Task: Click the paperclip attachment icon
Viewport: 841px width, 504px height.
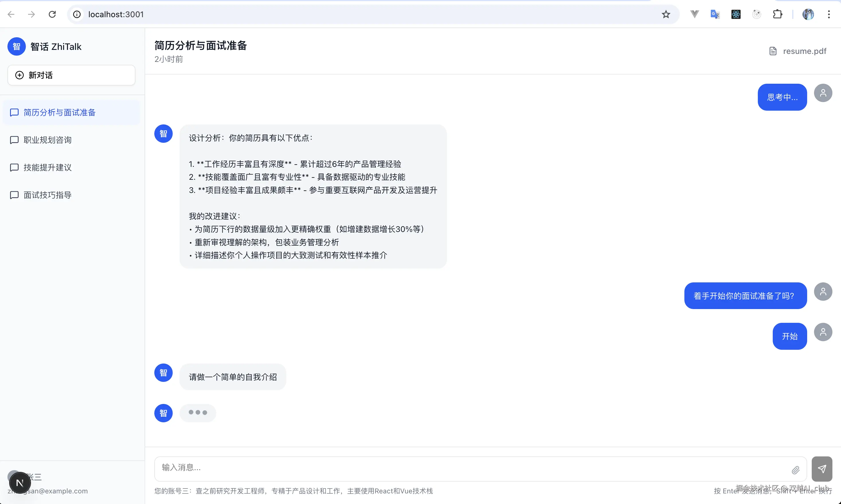Action: click(795, 470)
